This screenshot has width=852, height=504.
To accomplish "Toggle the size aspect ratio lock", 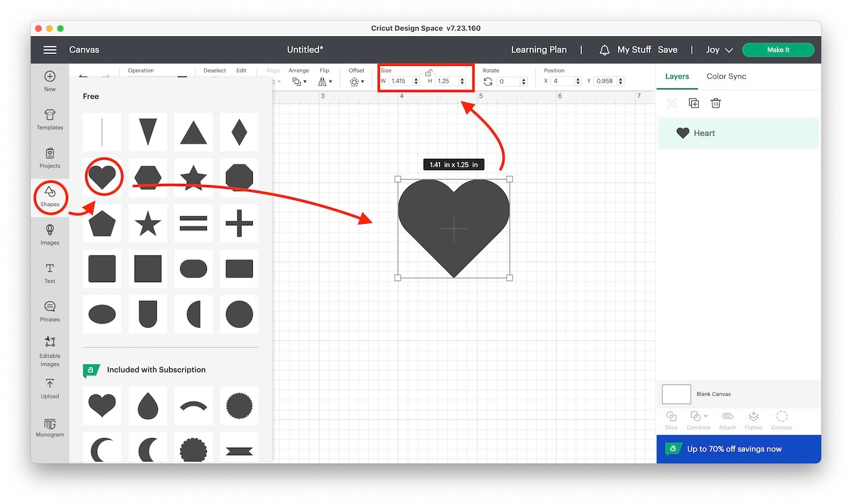I will point(429,73).
